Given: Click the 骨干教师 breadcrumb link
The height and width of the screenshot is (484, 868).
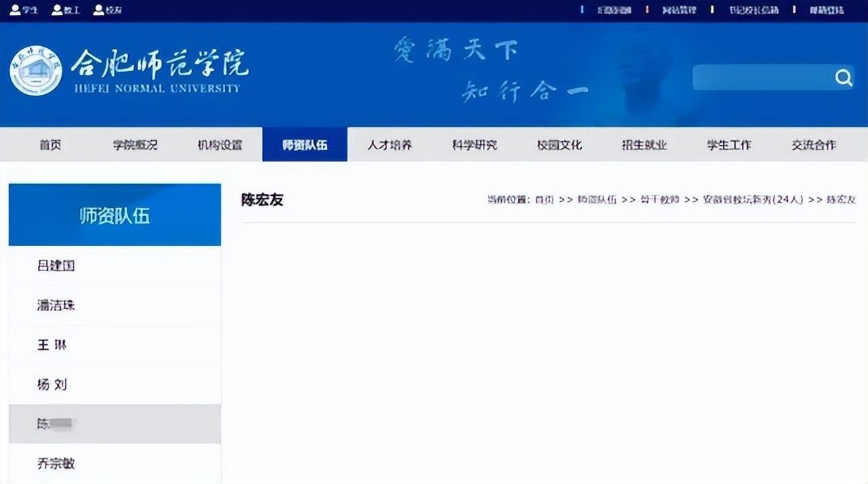Looking at the screenshot, I should pyautogui.click(x=660, y=200).
